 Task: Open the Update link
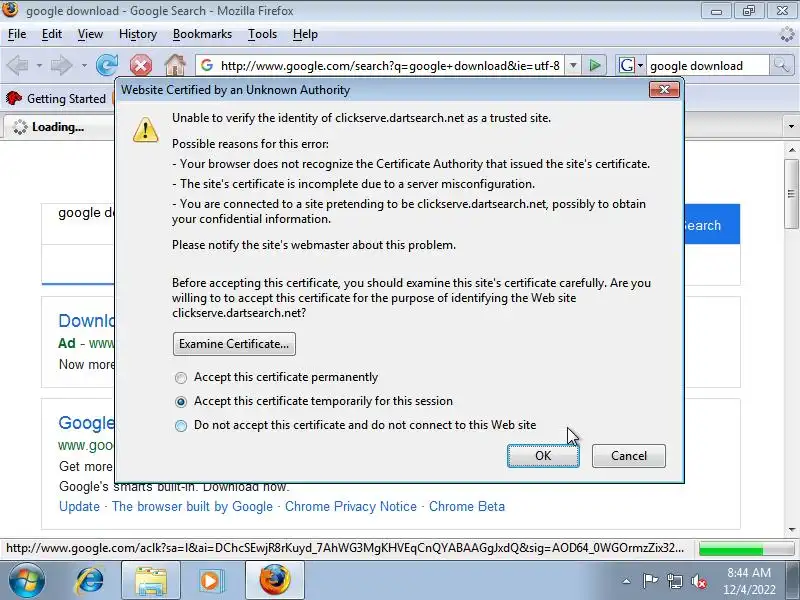tap(79, 507)
